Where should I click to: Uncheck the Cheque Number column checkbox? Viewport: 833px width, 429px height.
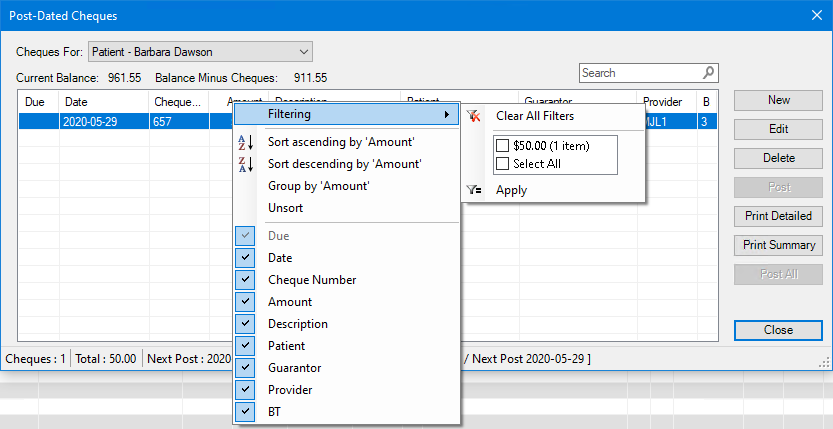point(246,280)
